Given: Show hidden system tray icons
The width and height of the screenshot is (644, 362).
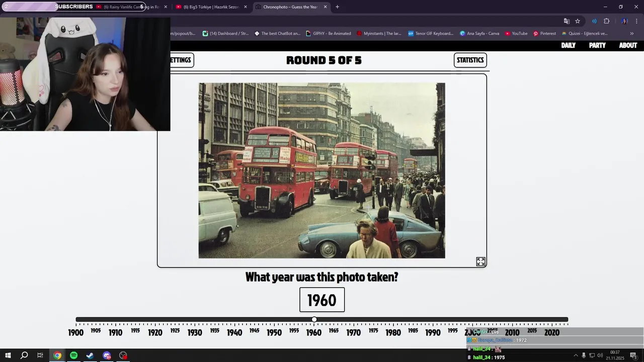Looking at the screenshot, I should pos(576,355).
